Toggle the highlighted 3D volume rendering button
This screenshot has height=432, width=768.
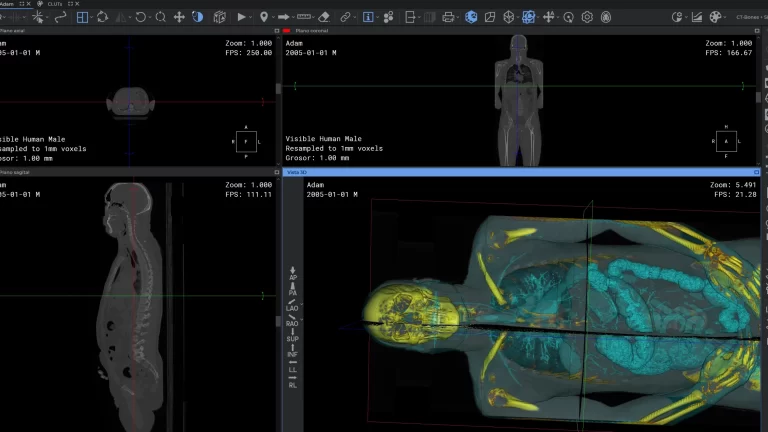(x=471, y=17)
